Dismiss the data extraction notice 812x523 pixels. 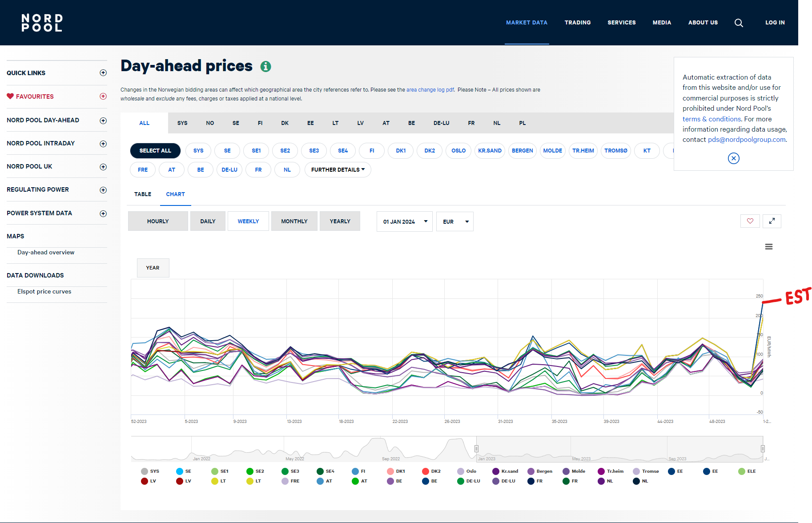(734, 158)
